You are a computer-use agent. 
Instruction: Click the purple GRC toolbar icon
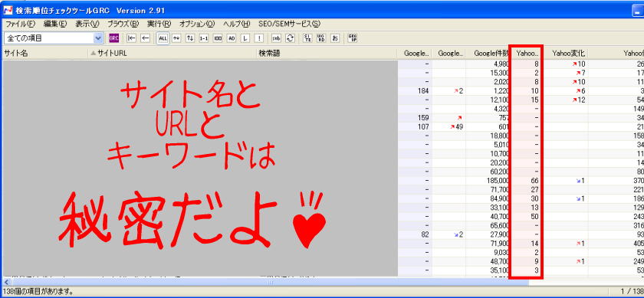pyautogui.click(x=113, y=38)
